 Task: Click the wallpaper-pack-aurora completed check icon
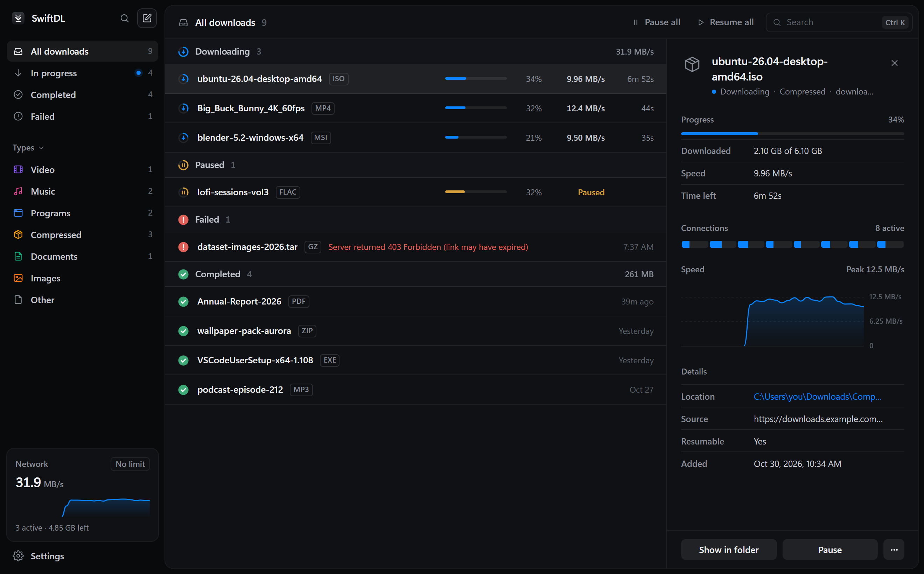pyautogui.click(x=183, y=331)
